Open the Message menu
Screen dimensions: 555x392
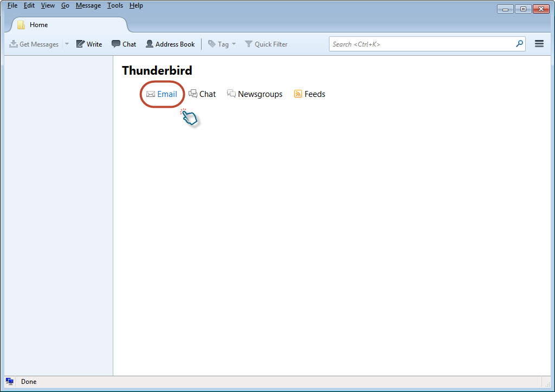point(88,5)
